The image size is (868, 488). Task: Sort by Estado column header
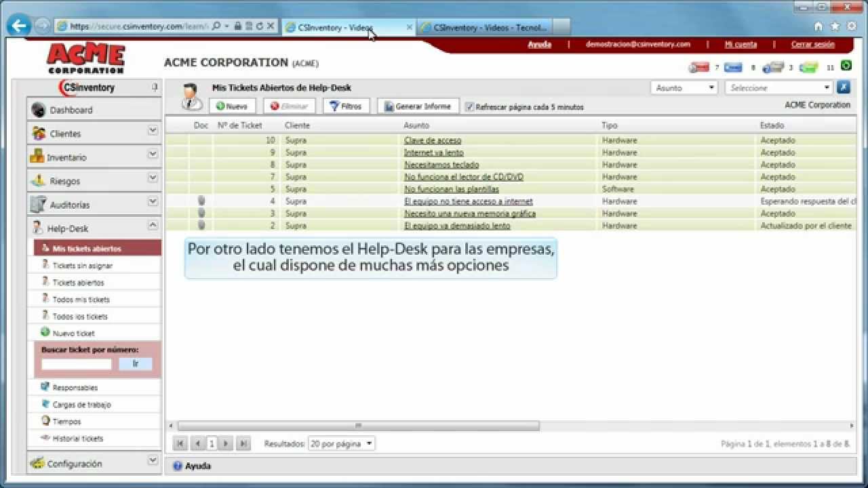(772, 125)
